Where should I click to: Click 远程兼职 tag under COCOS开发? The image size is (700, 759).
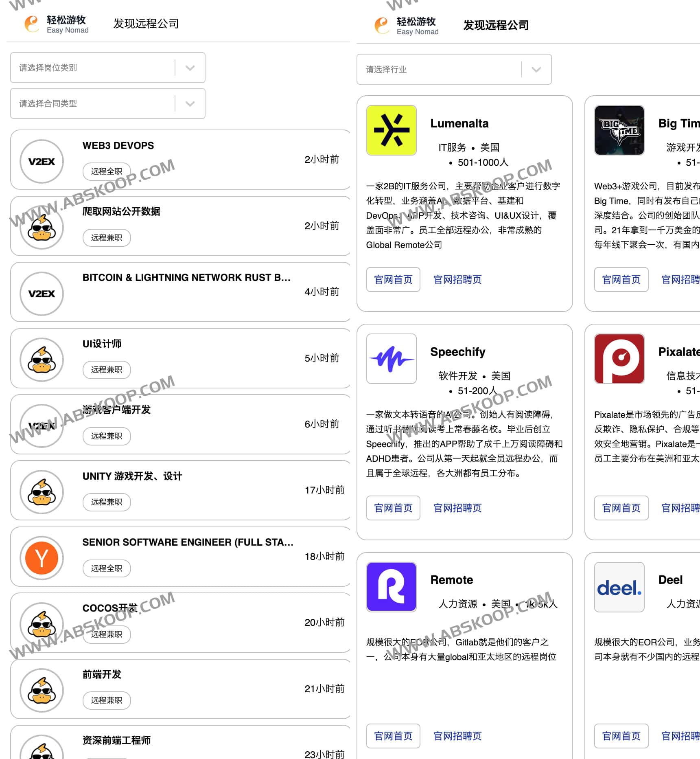[107, 634]
